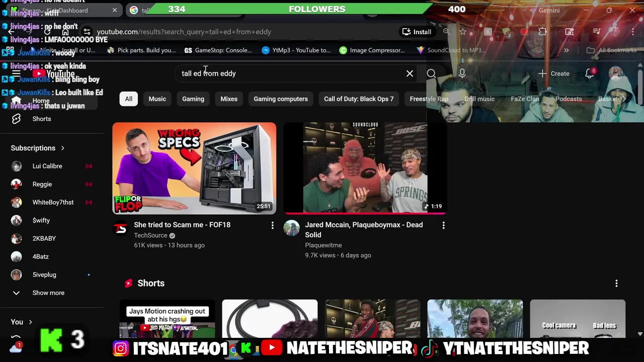Open She tried to Scam me thumbnail

tap(194, 168)
